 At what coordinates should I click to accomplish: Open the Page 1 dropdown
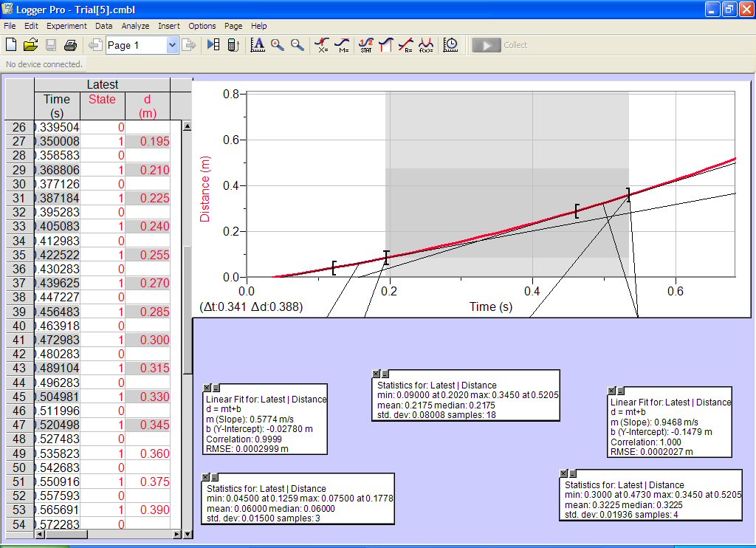click(172, 45)
